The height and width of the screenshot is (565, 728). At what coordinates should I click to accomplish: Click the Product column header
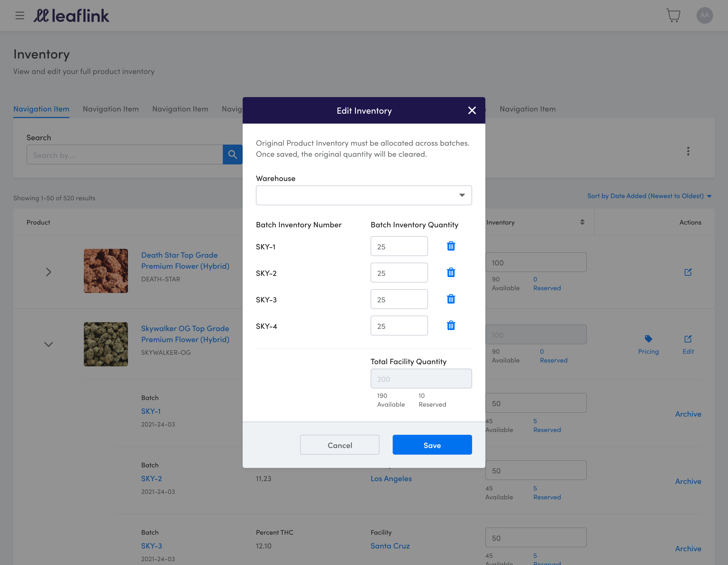point(38,223)
